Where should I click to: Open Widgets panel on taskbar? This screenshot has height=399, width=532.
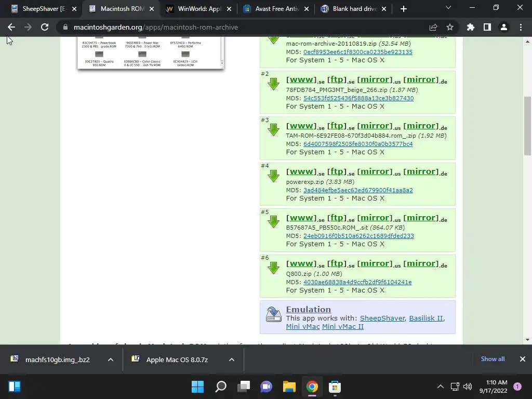(15, 387)
